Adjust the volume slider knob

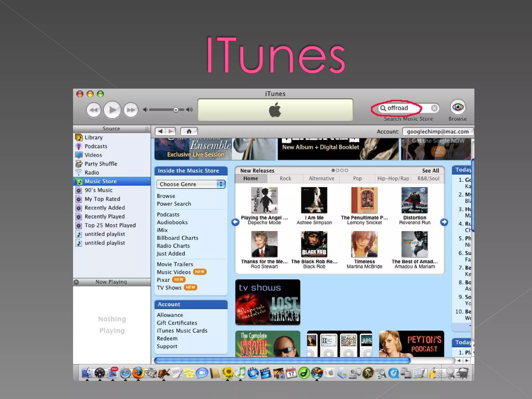tap(176, 110)
